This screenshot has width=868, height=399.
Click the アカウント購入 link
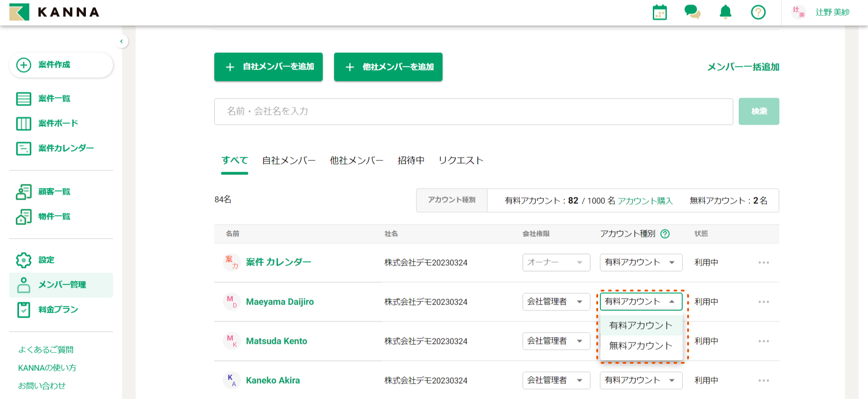tap(645, 201)
